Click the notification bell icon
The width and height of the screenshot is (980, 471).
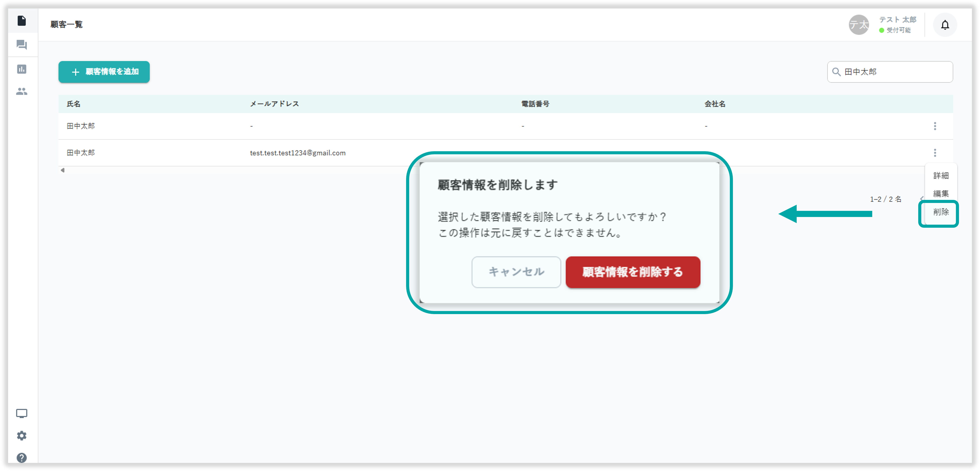(945, 25)
